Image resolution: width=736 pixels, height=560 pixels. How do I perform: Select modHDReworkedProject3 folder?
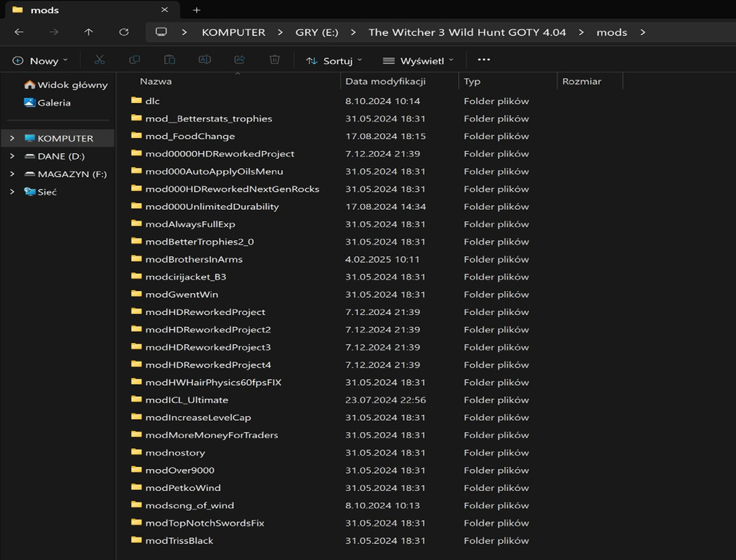coord(208,347)
